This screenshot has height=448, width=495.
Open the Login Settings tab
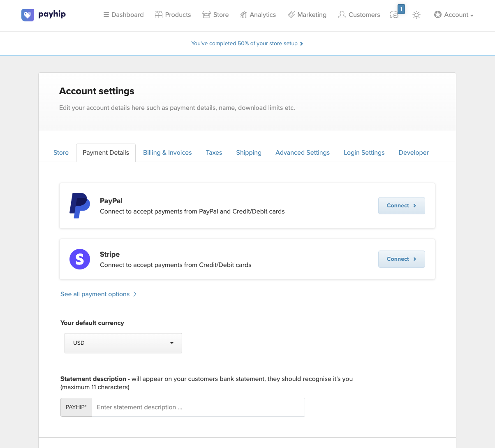click(x=364, y=153)
